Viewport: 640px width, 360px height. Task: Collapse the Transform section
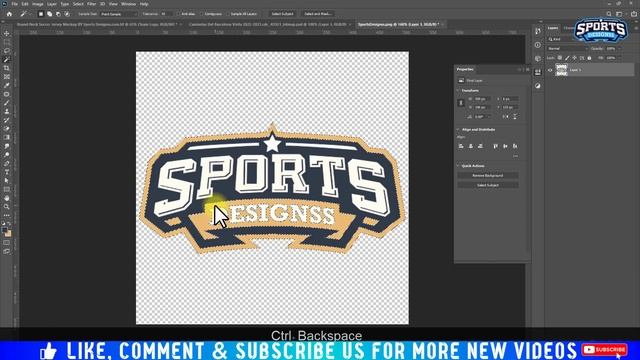458,91
